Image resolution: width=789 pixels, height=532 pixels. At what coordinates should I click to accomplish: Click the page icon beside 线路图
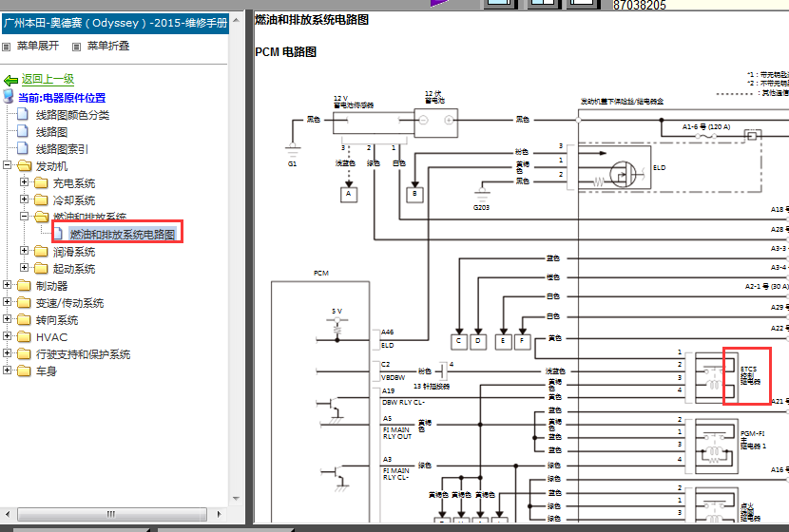[23, 131]
